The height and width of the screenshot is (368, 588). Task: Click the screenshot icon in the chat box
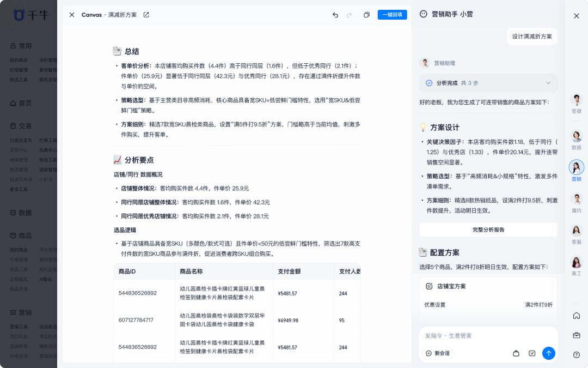pos(532,353)
